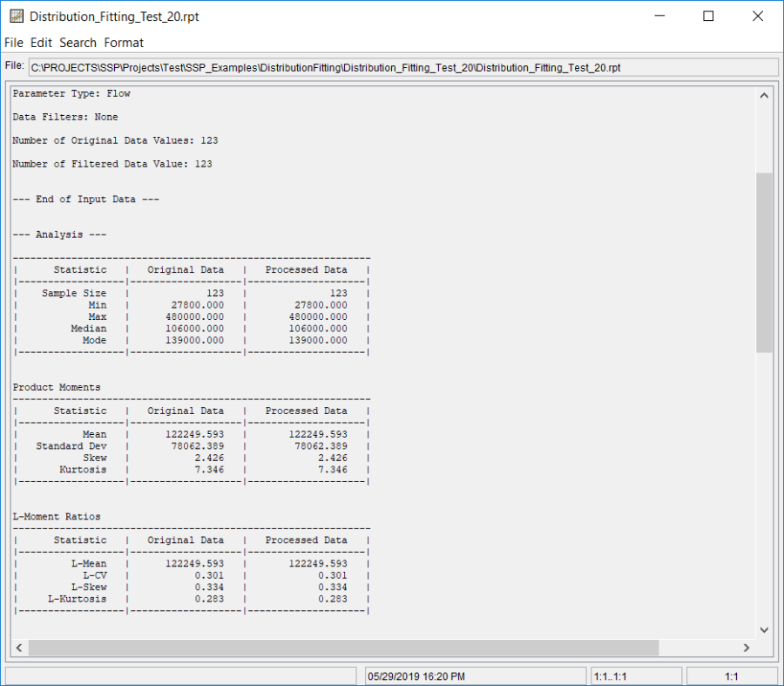The image size is (784, 686).
Task: Click 'Product Moments' heading
Action: (57, 387)
